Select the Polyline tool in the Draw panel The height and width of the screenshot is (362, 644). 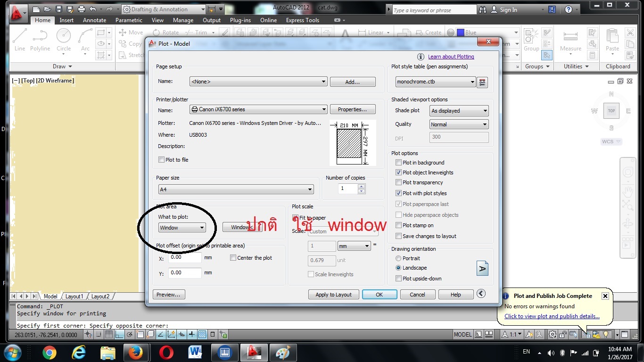tap(40, 40)
